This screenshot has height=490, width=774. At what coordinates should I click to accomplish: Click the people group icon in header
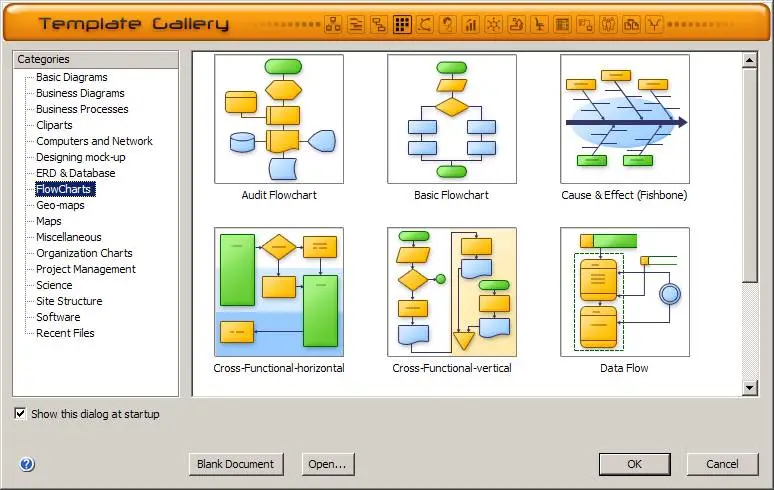[x=608, y=24]
